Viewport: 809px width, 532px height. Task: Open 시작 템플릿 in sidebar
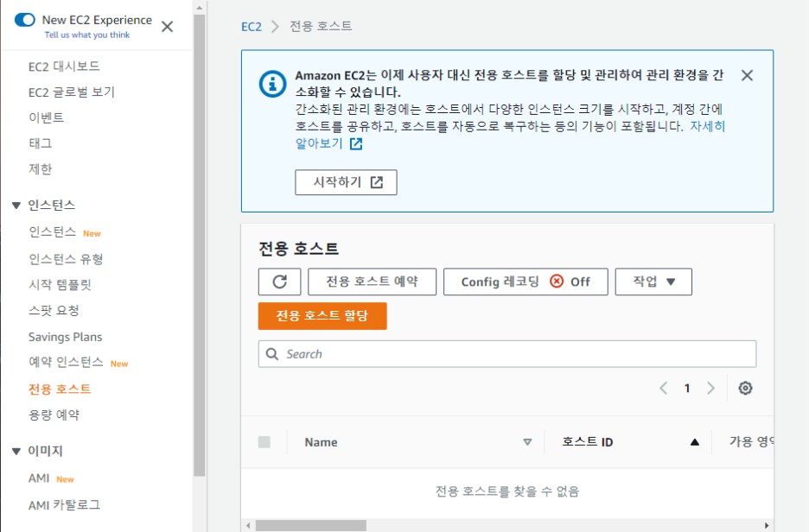click(x=60, y=284)
